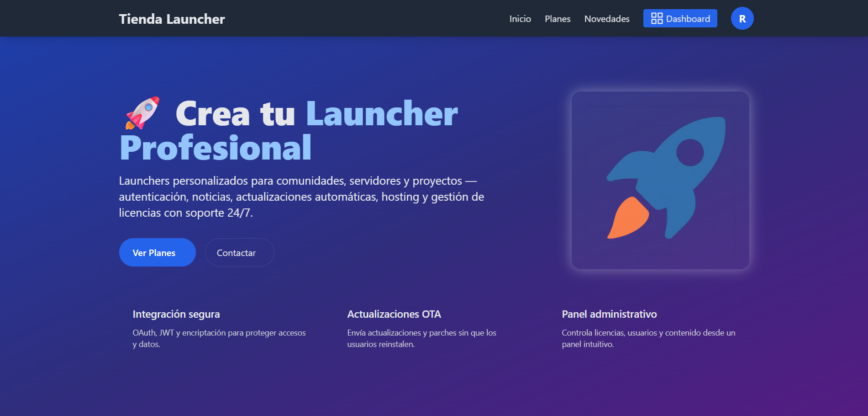
Task: Select the Panel administrativo feature title
Action: pos(609,314)
